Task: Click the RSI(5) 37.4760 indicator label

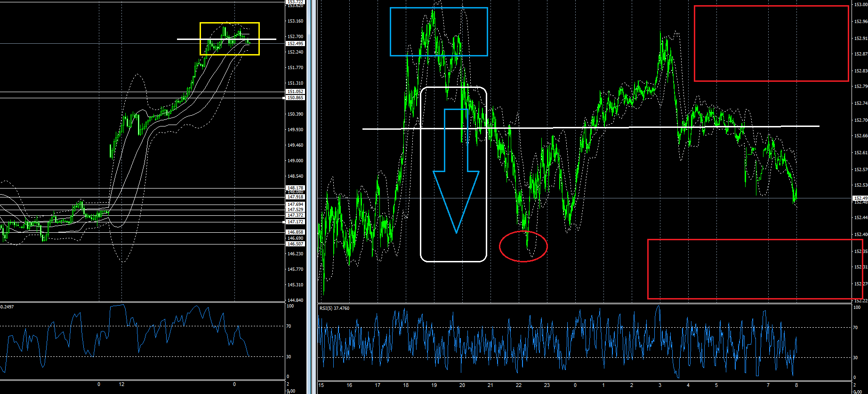Action: 334,308
